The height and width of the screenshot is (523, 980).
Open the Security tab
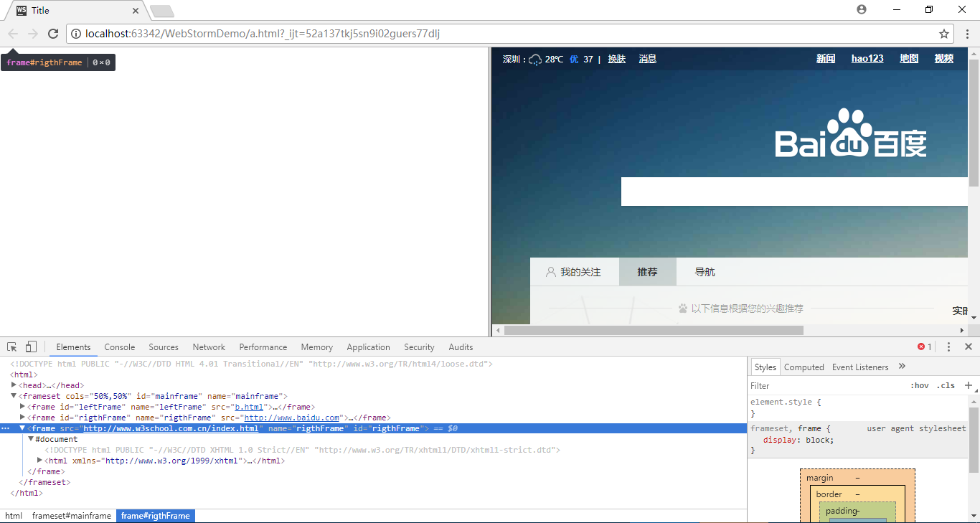coord(419,347)
